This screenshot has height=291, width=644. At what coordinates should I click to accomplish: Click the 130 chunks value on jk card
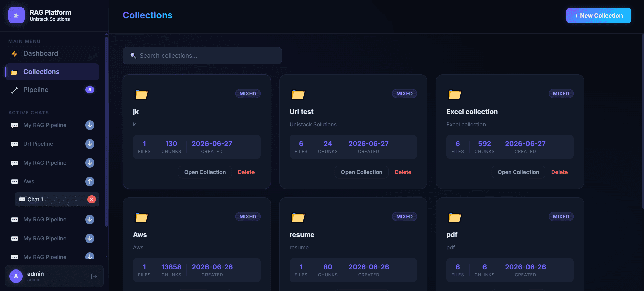[171, 144]
